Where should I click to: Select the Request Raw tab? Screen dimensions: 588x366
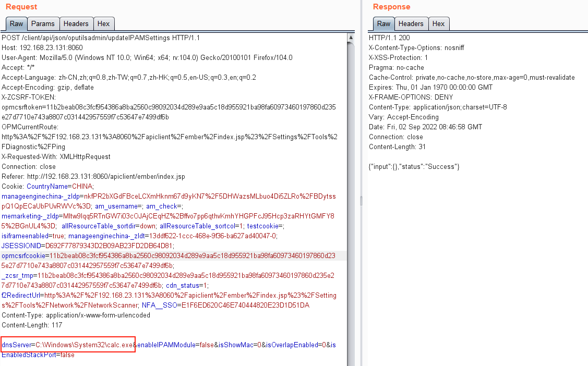pos(17,23)
